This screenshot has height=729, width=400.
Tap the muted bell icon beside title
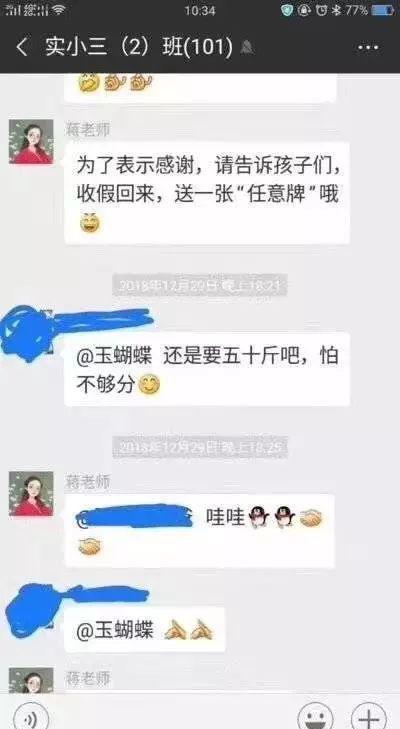point(247,47)
